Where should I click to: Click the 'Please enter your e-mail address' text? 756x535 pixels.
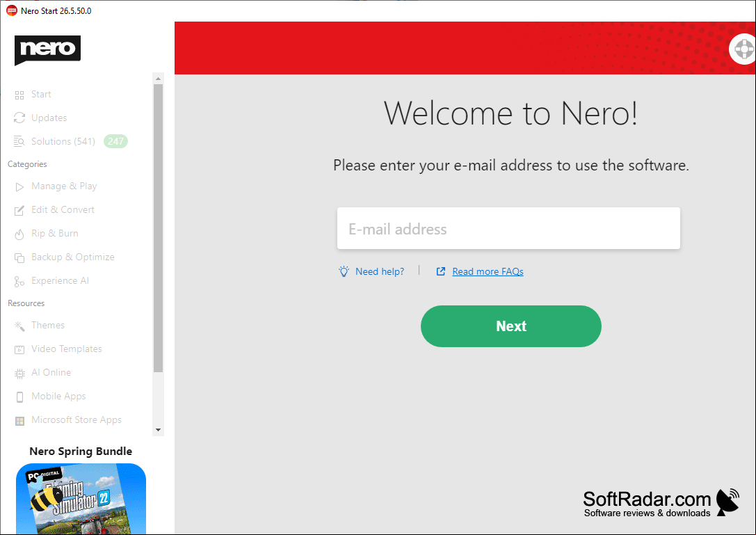click(511, 166)
